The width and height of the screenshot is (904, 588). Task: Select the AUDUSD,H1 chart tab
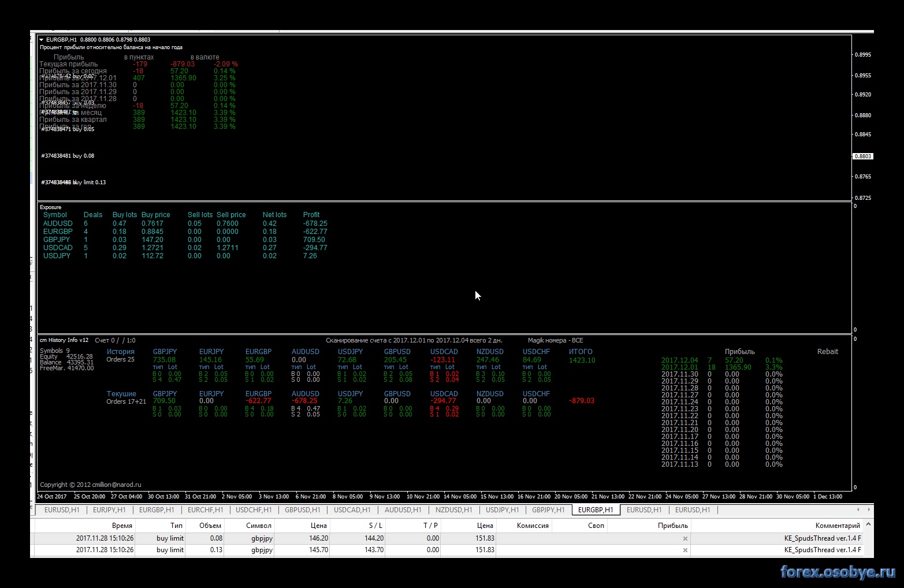403,510
